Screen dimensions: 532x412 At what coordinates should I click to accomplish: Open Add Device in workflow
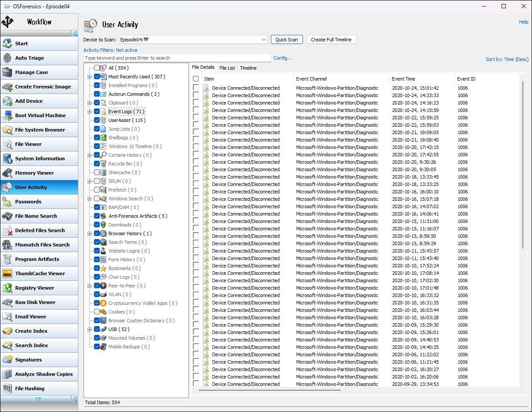point(39,101)
